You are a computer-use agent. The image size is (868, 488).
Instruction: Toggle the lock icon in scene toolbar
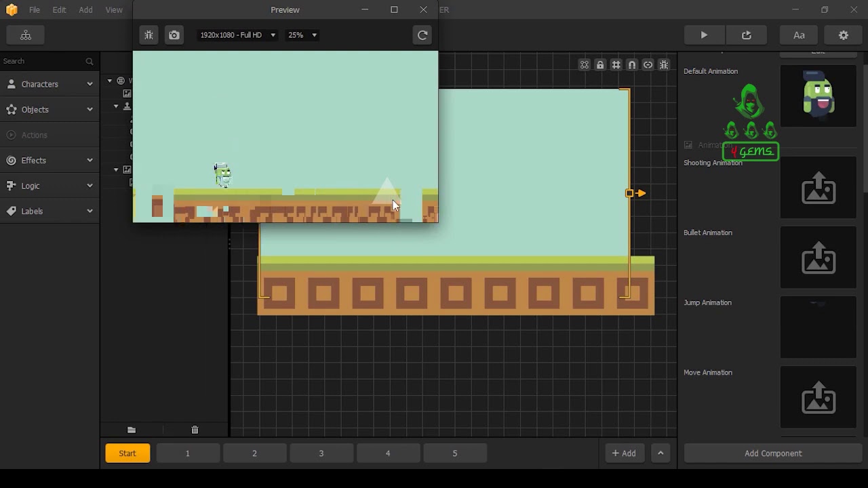[x=600, y=65]
